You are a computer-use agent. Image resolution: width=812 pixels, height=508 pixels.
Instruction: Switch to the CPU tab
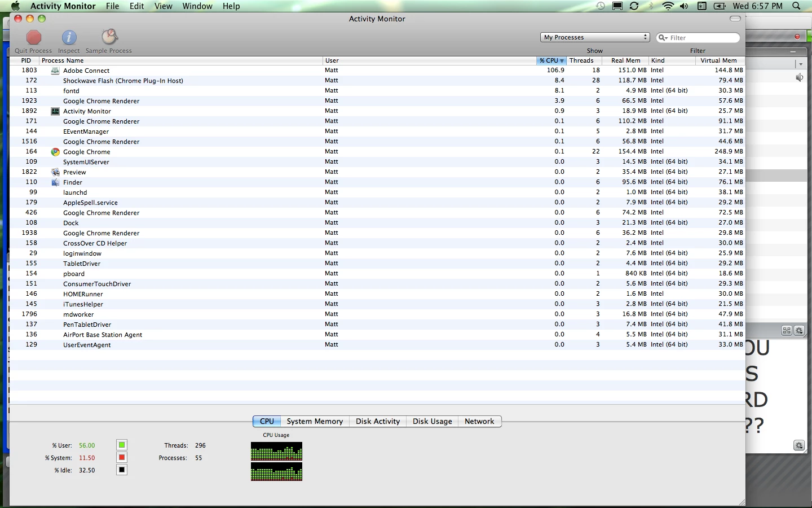(x=267, y=421)
